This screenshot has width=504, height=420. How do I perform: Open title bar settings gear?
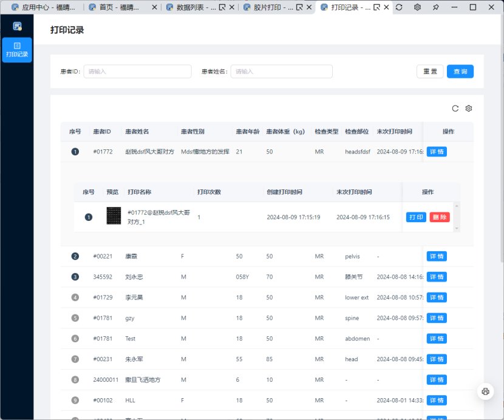click(417, 8)
